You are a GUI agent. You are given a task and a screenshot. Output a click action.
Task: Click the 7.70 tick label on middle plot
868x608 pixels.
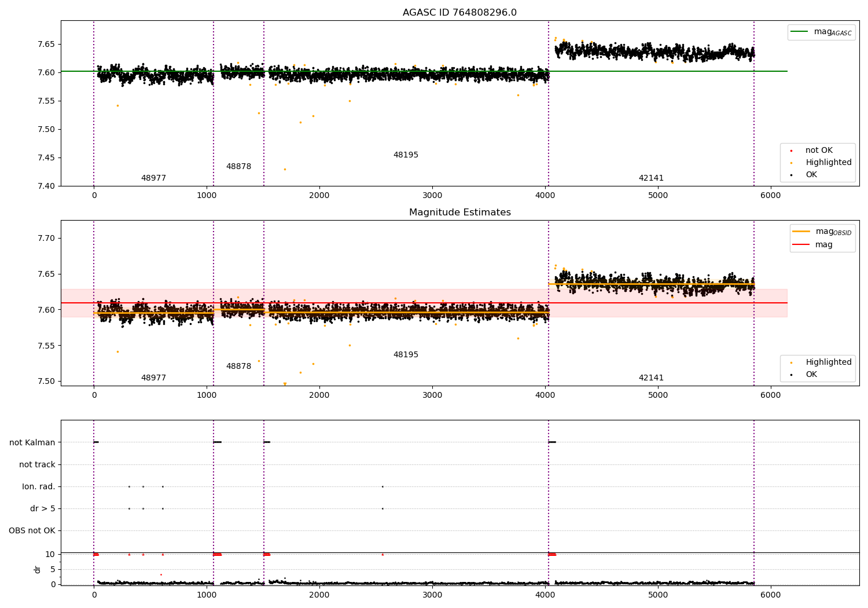coord(46,239)
